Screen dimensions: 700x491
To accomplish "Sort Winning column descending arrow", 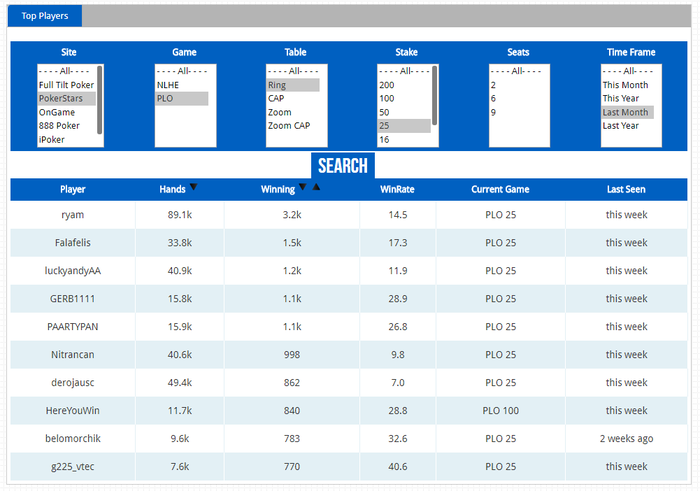I will [303, 187].
